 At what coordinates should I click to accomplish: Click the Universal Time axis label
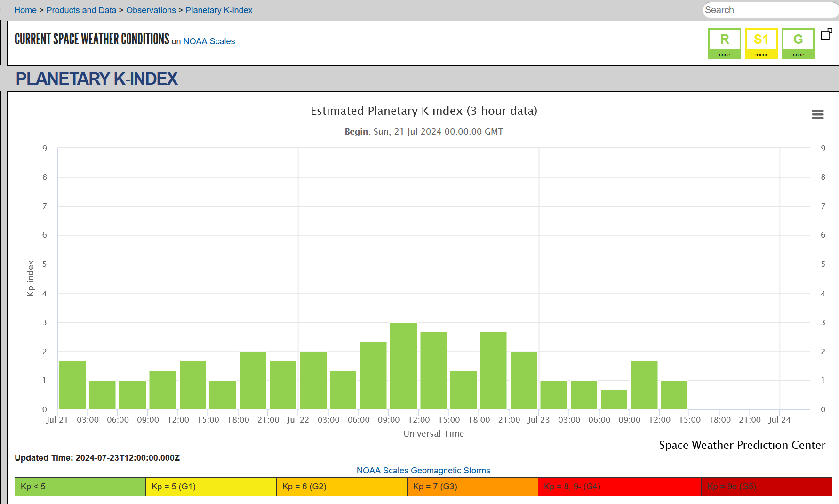(x=433, y=434)
